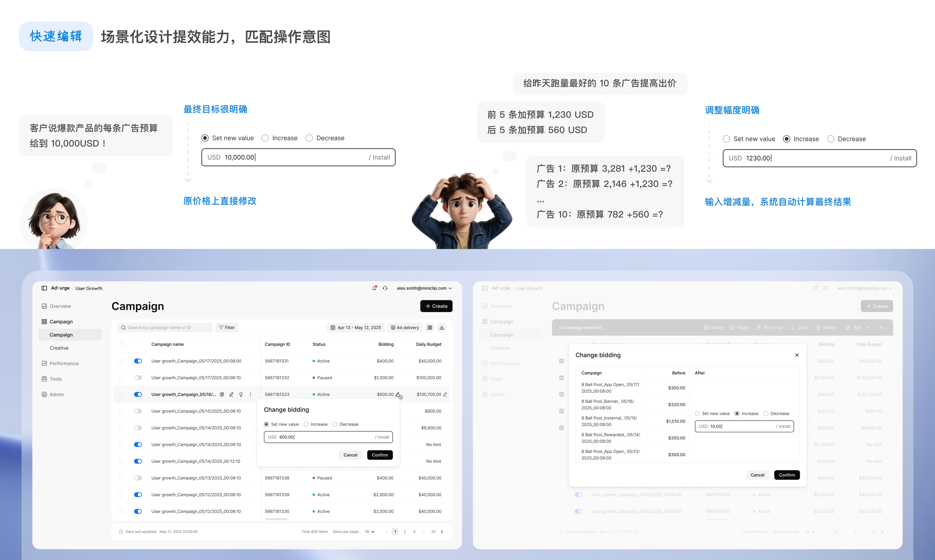This screenshot has width=935, height=560.
Task: Collapse the chevron beside Edit in selection bar
Action: coord(868,327)
